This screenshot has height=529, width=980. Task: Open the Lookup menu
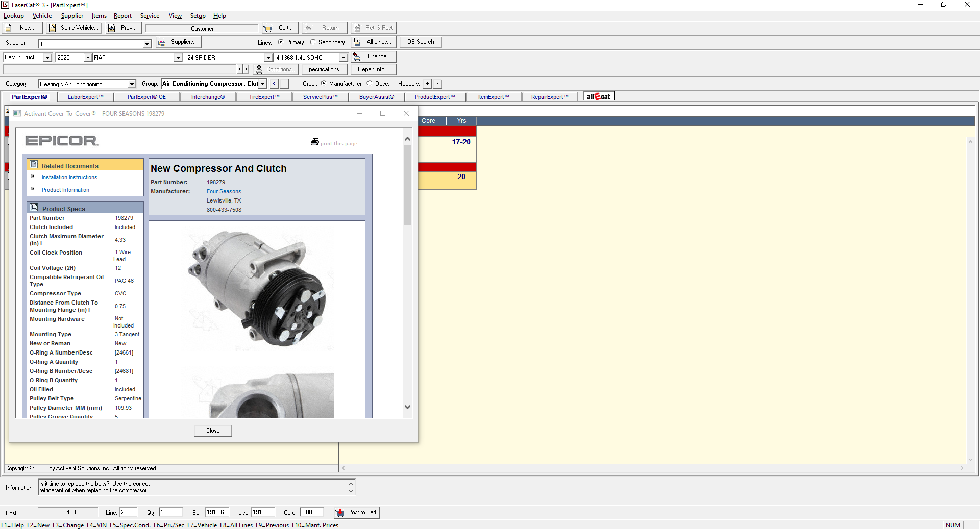tap(13, 16)
